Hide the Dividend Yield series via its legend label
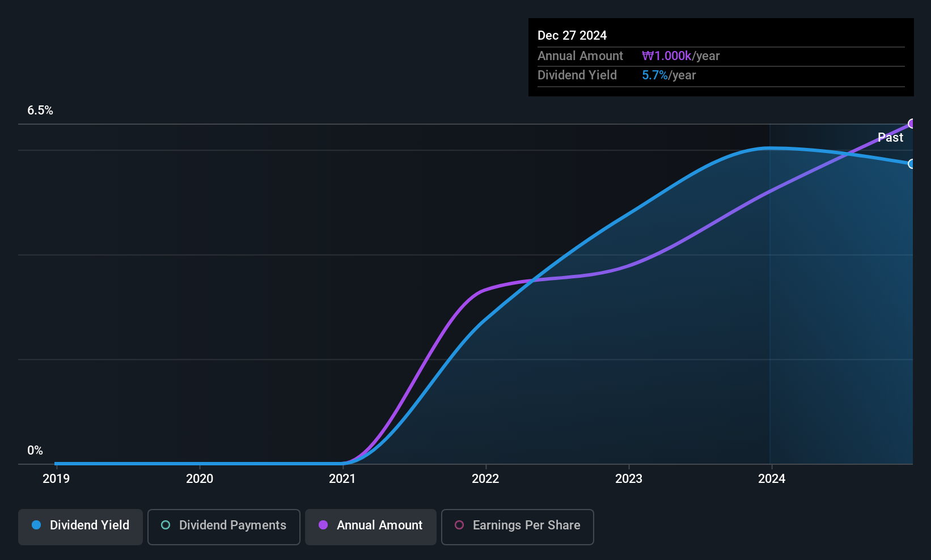Image resolution: width=931 pixels, height=560 pixels. click(90, 525)
